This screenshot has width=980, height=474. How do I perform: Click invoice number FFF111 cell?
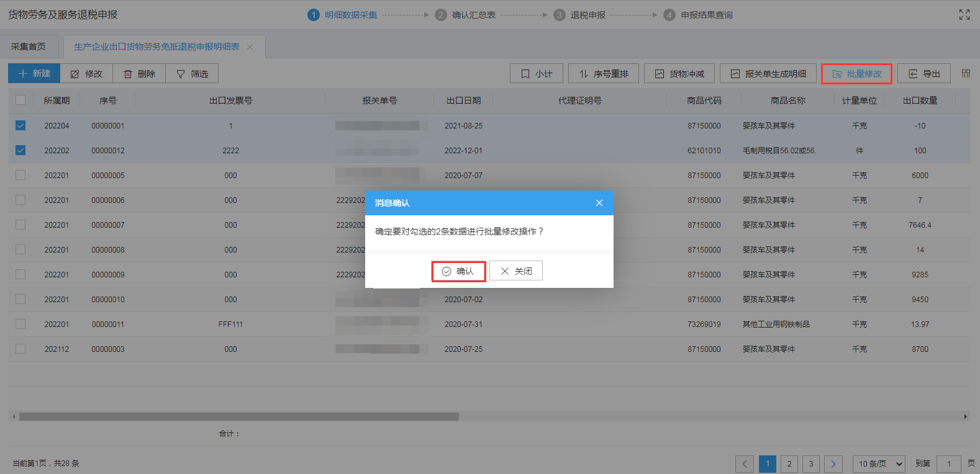(x=230, y=324)
